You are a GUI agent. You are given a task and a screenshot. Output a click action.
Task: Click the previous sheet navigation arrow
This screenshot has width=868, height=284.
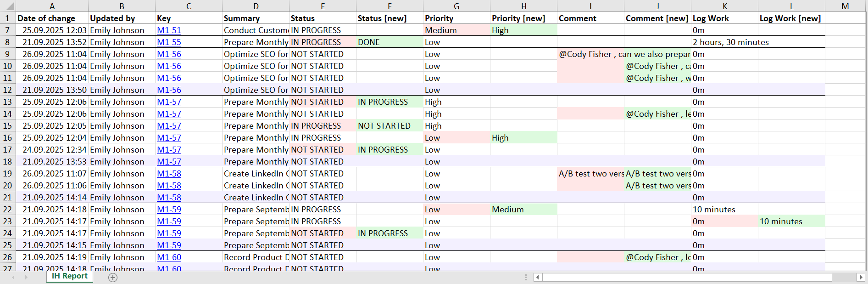point(13,277)
